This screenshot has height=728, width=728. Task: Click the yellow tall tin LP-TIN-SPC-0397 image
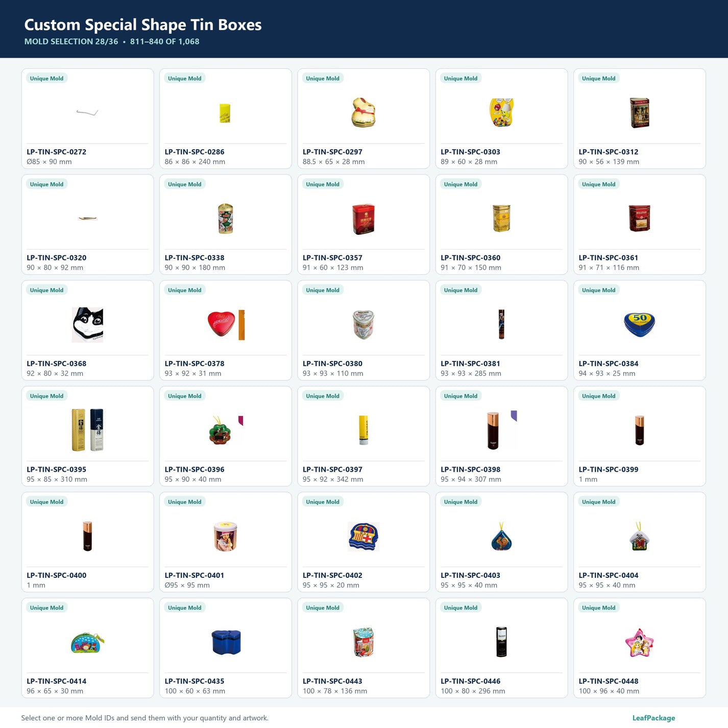pos(363,430)
